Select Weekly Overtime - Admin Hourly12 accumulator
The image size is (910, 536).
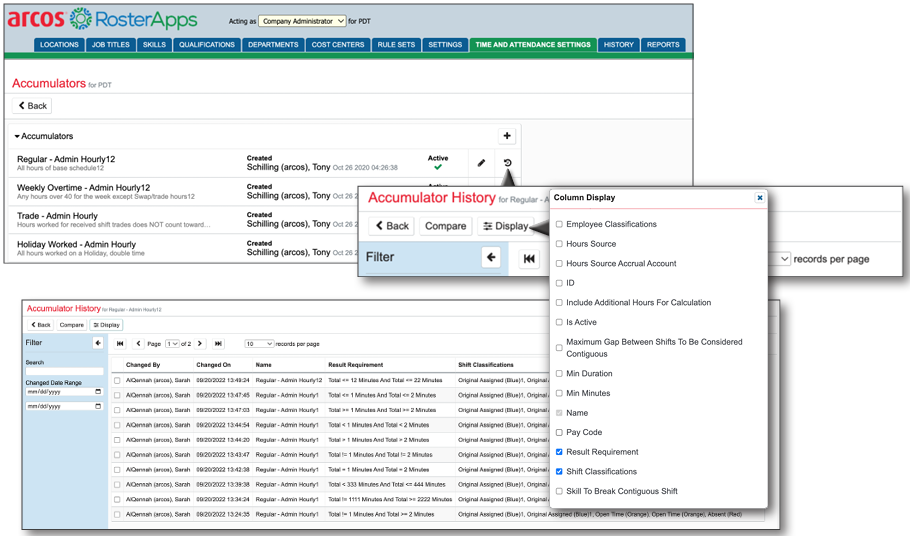[x=83, y=188]
